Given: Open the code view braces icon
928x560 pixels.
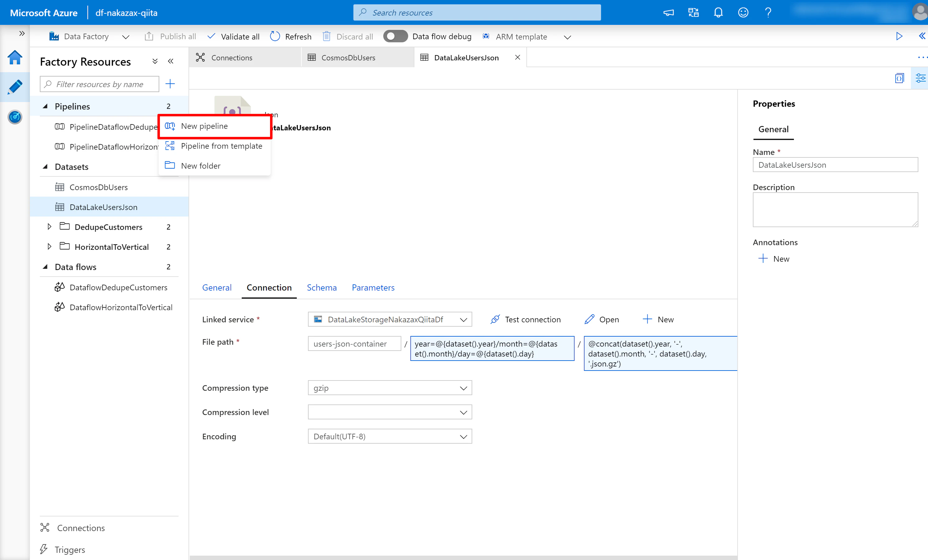Looking at the screenshot, I should [x=899, y=78].
